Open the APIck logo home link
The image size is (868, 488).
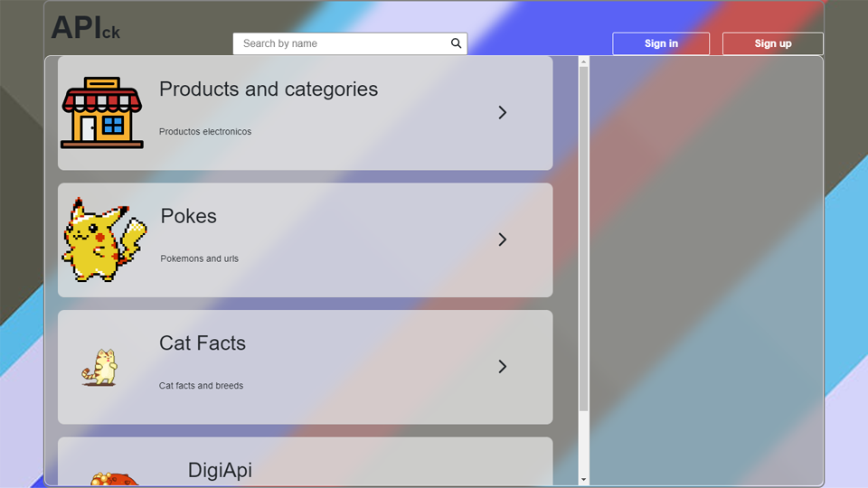[x=85, y=28]
